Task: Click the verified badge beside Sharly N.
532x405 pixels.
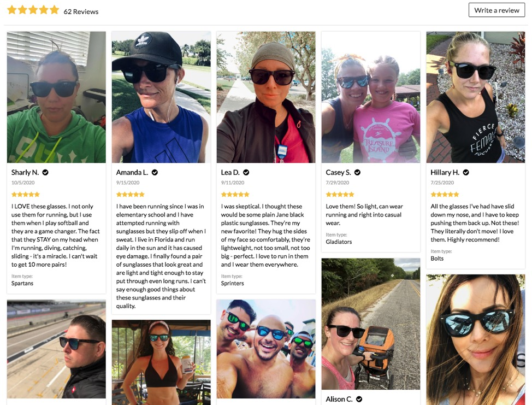Action: point(45,173)
